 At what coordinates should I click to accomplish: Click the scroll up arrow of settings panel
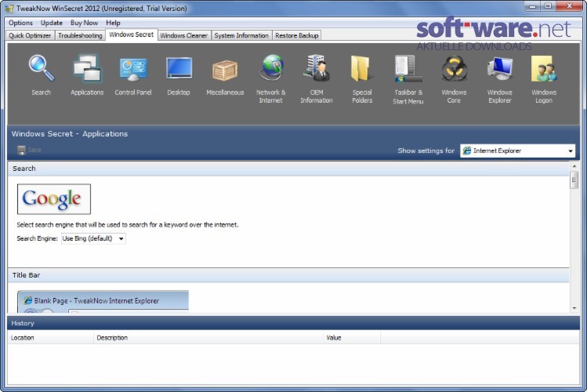coord(574,166)
